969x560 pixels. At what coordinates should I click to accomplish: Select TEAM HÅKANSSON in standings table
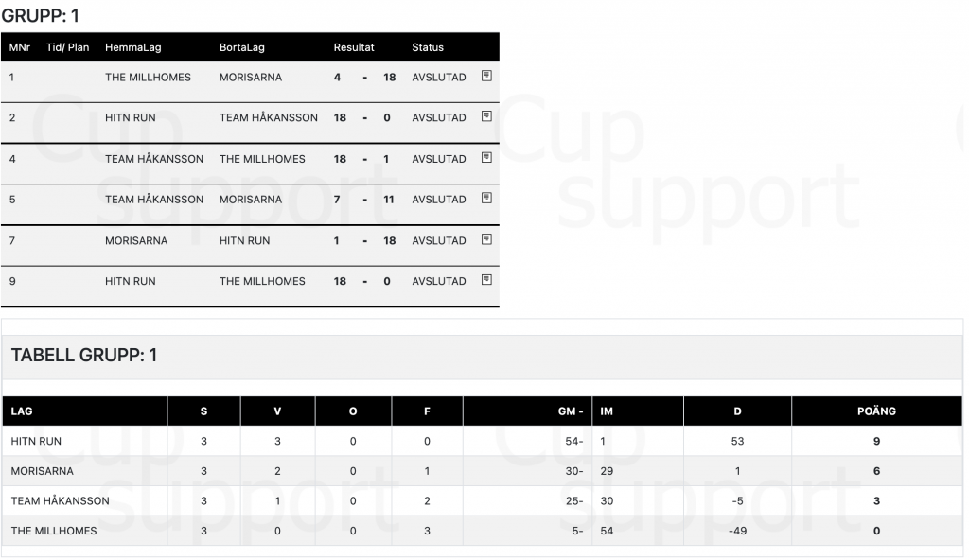tap(60, 500)
